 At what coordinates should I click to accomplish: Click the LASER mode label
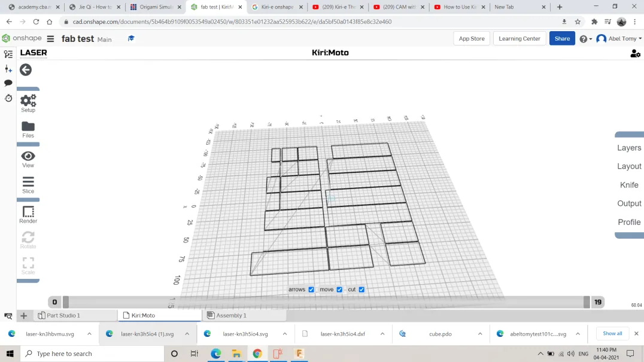pos(34,53)
